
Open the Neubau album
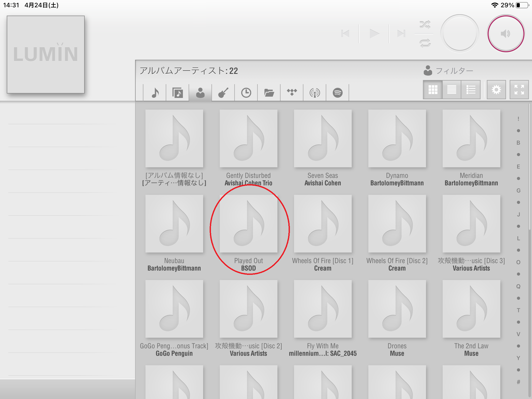[174, 224]
